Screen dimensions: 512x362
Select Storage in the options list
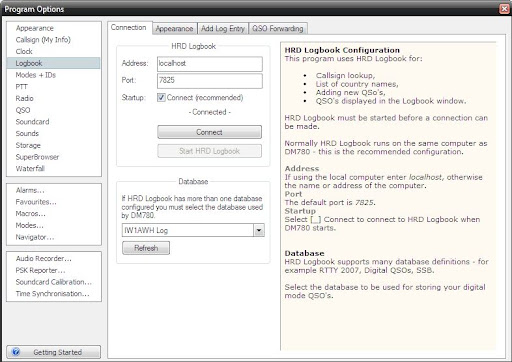(x=28, y=145)
